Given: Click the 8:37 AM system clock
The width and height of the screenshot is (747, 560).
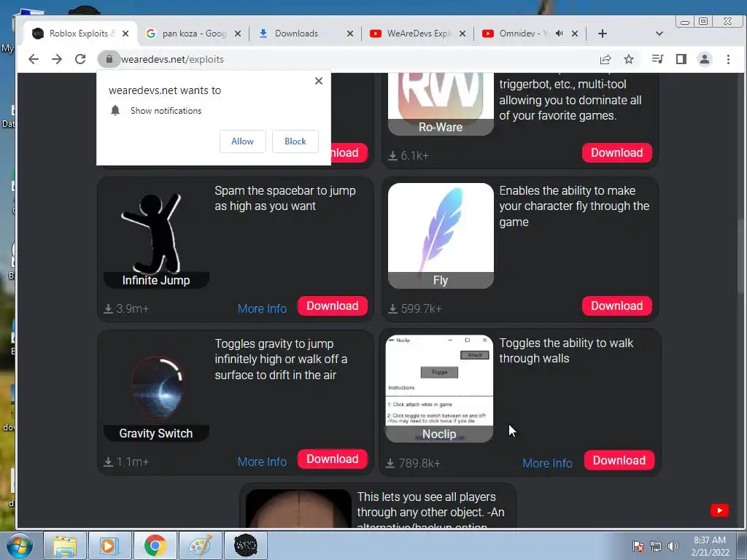Looking at the screenshot, I should pyautogui.click(x=710, y=546).
